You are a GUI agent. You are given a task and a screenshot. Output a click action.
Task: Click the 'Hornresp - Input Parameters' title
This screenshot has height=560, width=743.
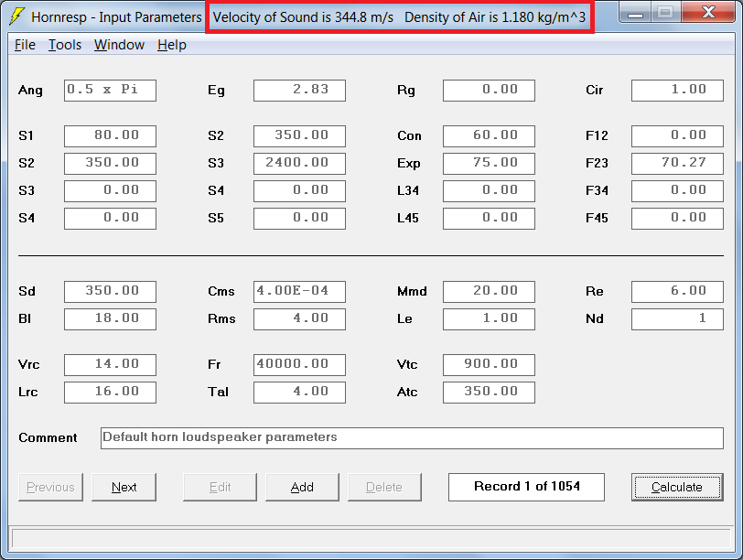coord(116,17)
